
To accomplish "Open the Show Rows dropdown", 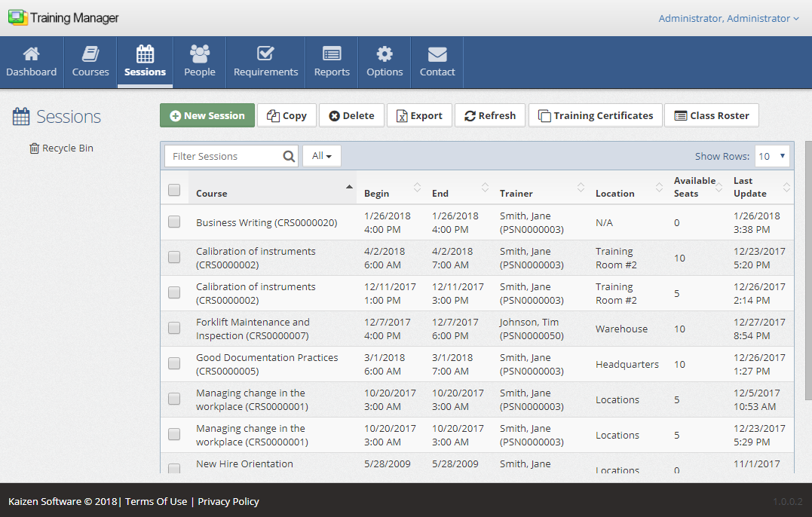I will (772, 156).
